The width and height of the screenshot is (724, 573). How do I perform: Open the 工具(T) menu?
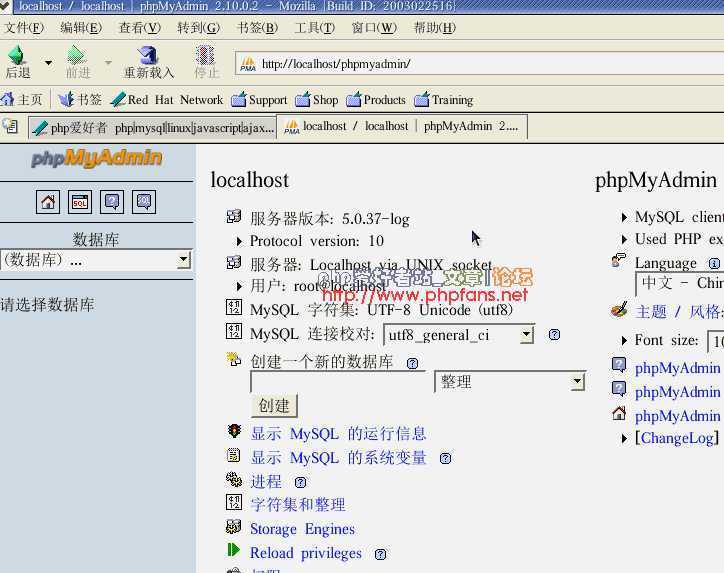315,28
